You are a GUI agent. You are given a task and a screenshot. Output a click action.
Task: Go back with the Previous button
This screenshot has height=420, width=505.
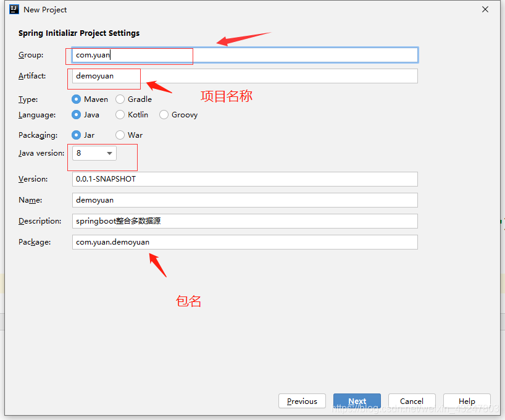302,401
